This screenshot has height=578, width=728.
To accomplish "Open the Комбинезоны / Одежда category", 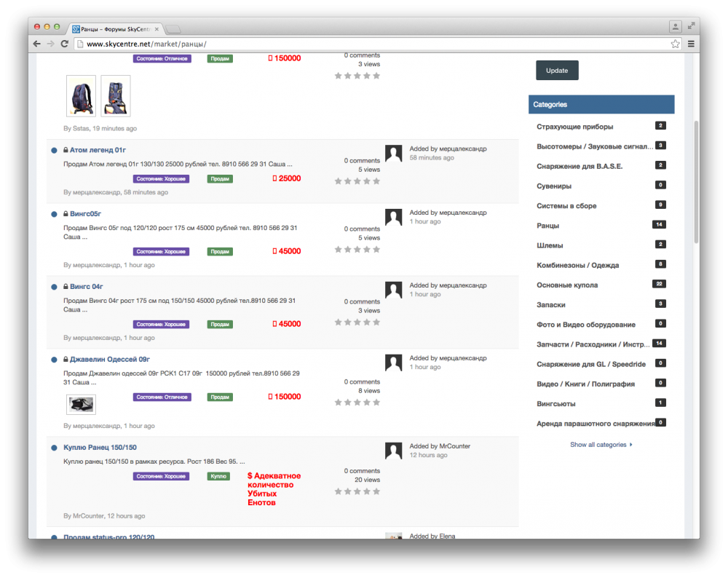I will (x=577, y=266).
